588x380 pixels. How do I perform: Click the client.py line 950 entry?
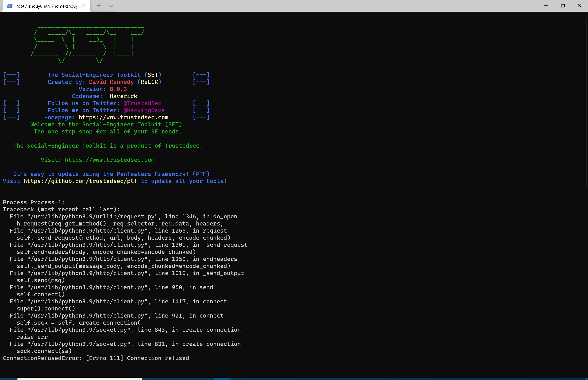pos(111,287)
